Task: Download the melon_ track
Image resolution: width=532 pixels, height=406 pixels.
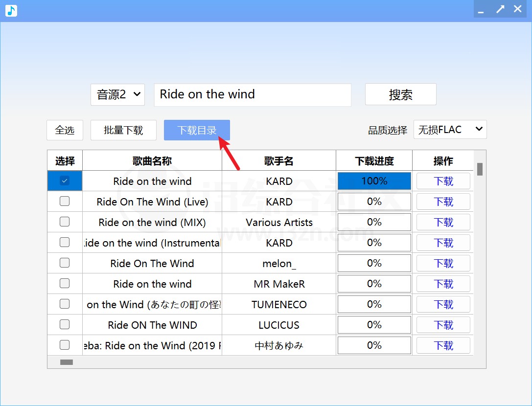Action: point(443,263)
